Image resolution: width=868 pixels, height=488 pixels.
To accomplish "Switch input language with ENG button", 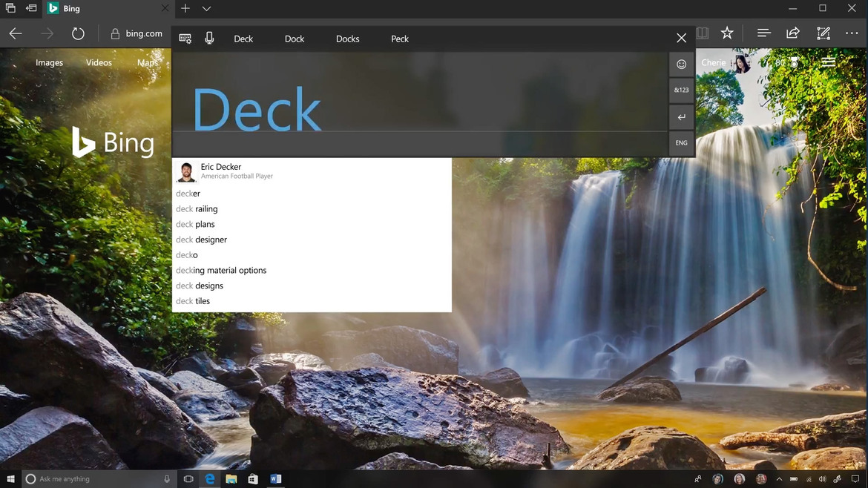I will pos(682,142).
